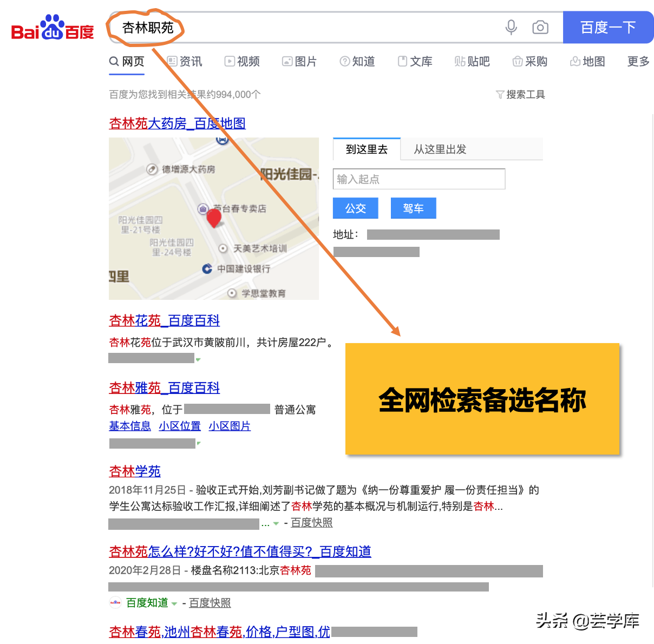The width and height of the screenshot is (654, 644).
Task: Open 文库 (library) document icon
Action: [403, 61]
